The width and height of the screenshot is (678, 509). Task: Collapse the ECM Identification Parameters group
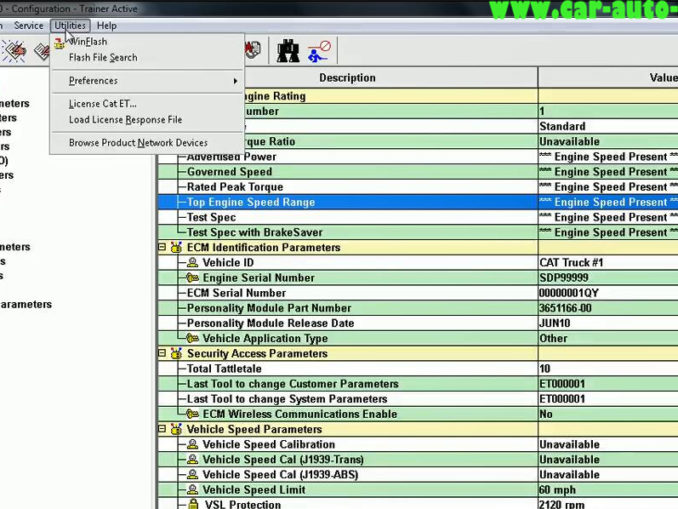click(163, 248)
